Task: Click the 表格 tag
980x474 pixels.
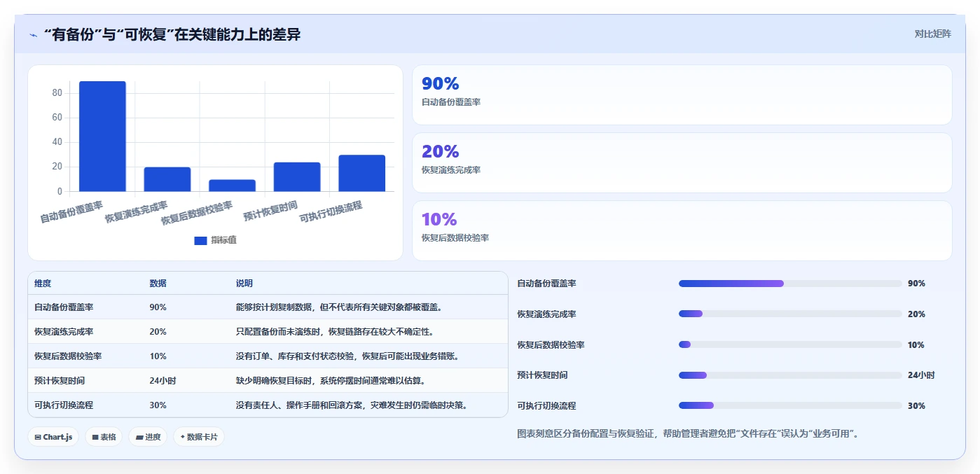Action: point(104,437)
